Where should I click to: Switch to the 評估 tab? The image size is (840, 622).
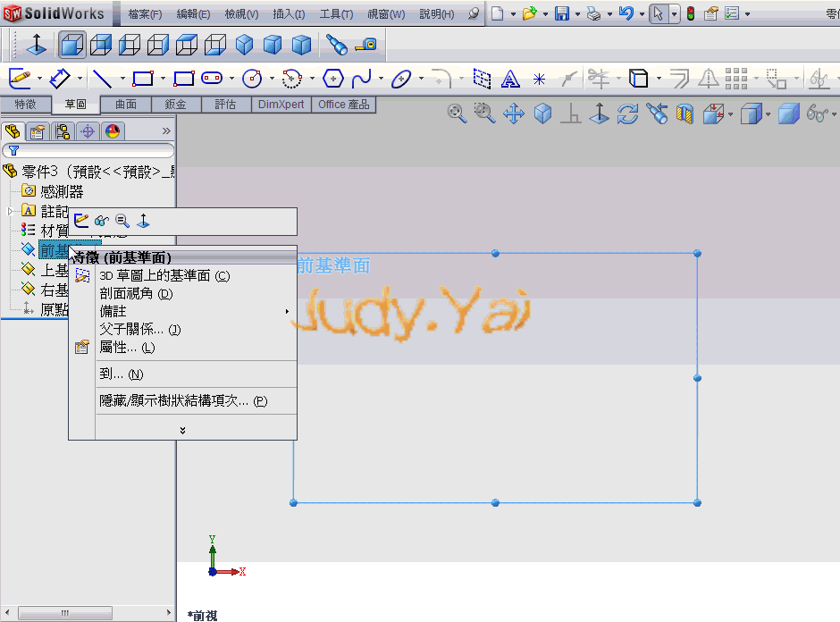click(225, 104)
